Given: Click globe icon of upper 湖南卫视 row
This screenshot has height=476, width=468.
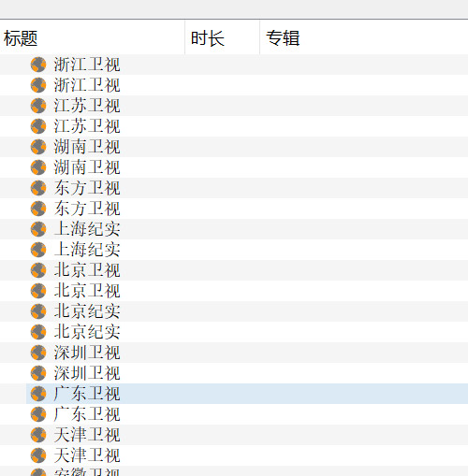Looking at the screenshot, I should [38, 147].
